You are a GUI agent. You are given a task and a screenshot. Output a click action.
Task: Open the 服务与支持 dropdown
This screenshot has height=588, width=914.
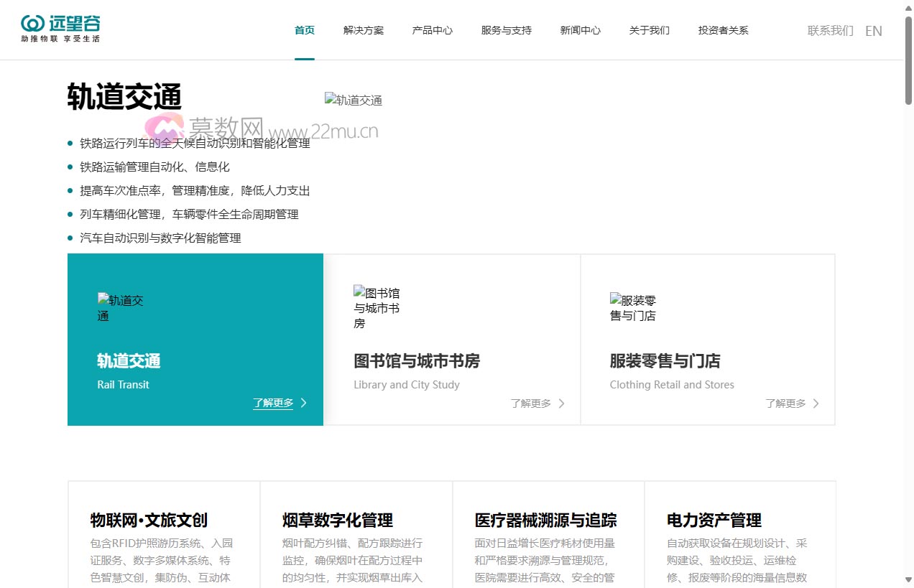505,30
